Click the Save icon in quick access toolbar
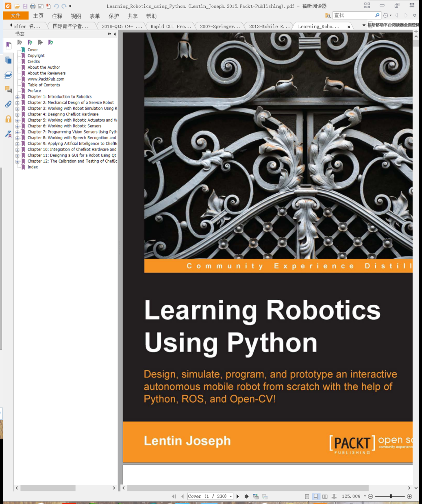422x504 pixels. (25, 6)
